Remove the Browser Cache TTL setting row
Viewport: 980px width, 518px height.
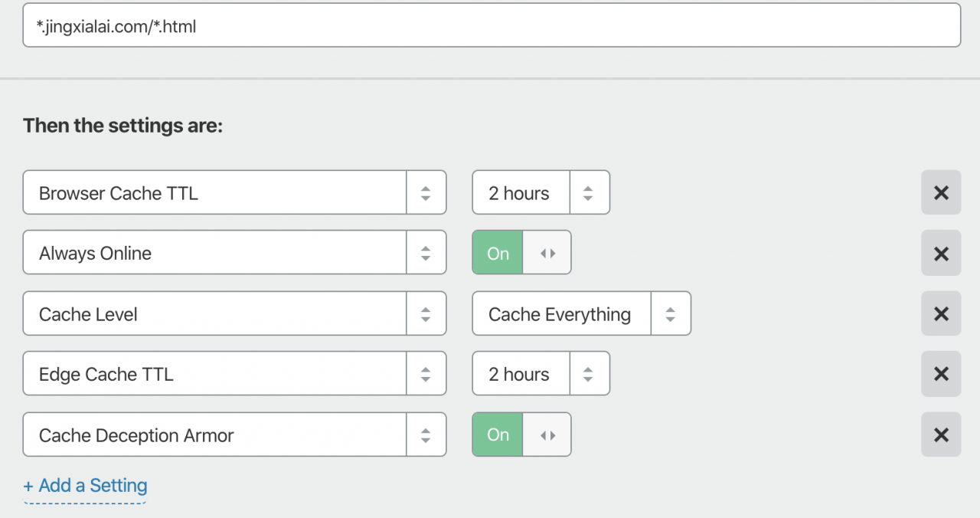pos(941,192)
